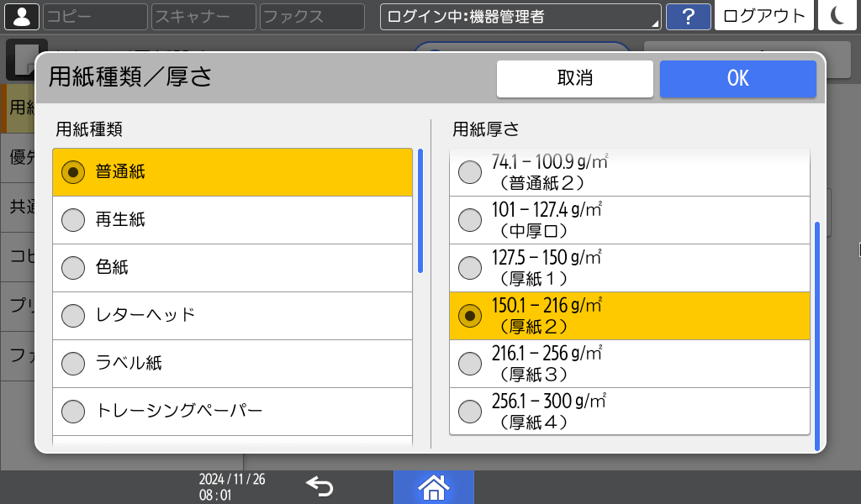This screenshot has height=504, width=861.
Task: Open the login status dropdown
Action: click(x=520, y=16)
